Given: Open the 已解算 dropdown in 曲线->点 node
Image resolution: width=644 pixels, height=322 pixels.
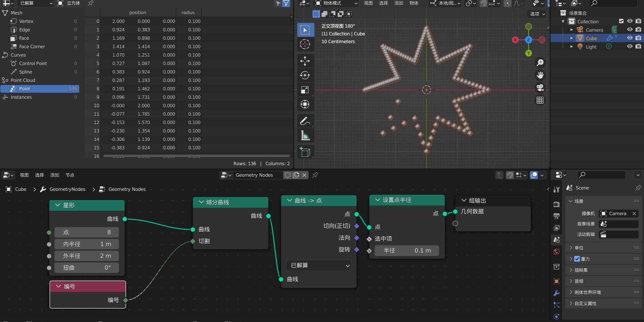Looking at the screenshot, I should coord(319,265).
